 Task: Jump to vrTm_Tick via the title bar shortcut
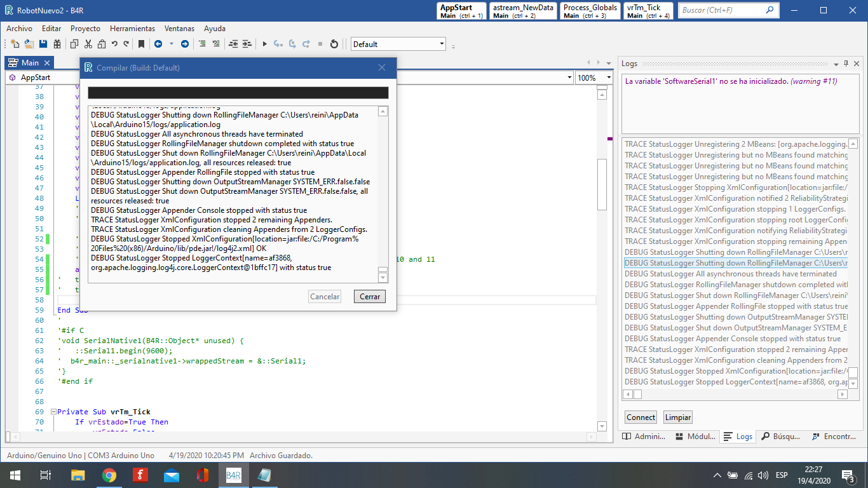click(x=648, y=11)
